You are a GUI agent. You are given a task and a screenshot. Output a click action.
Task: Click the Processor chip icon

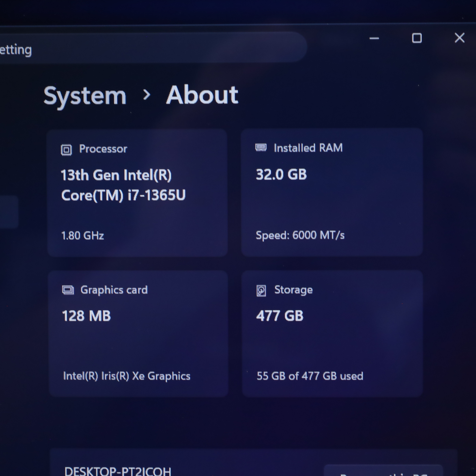pos(66,150)
